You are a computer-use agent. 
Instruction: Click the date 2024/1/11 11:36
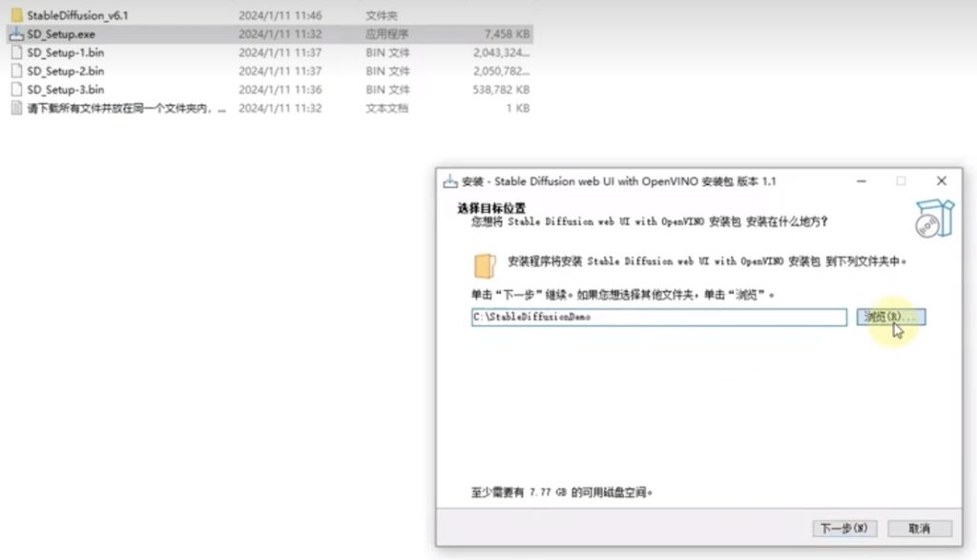coord(281,90)
